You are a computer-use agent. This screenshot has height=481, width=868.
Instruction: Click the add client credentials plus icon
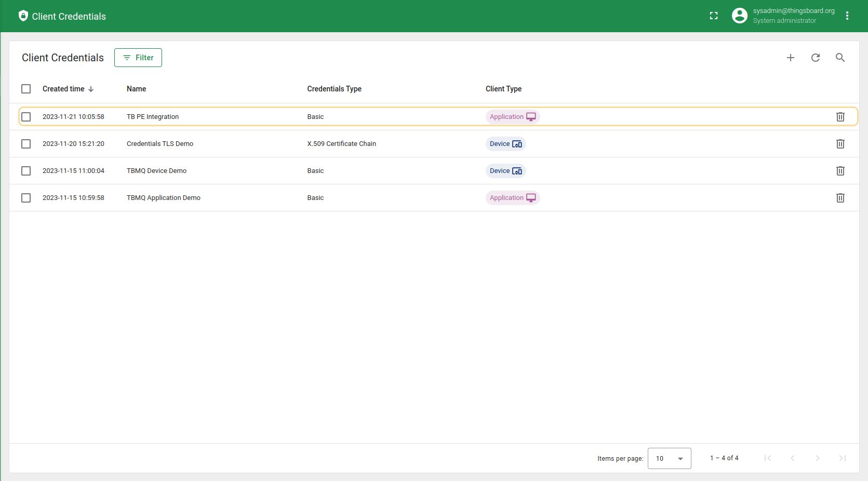(x=790, y=58)
